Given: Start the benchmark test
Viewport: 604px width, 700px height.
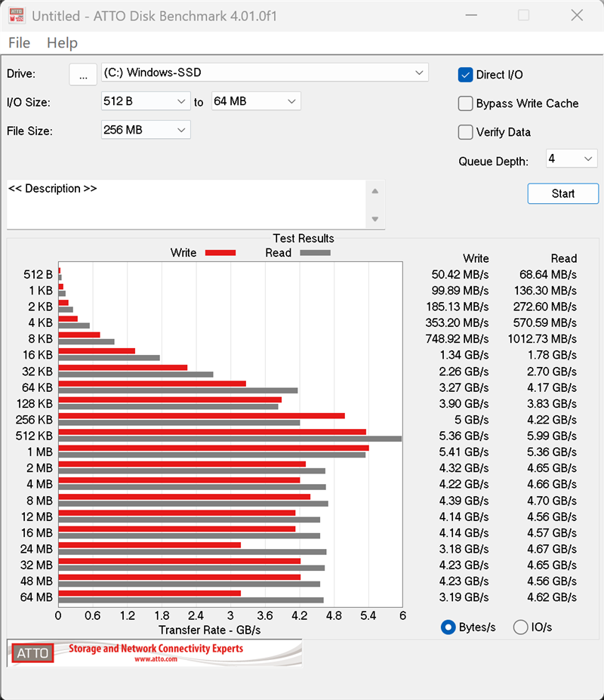Looking at the screenshot, I should (x=563, y=194).
